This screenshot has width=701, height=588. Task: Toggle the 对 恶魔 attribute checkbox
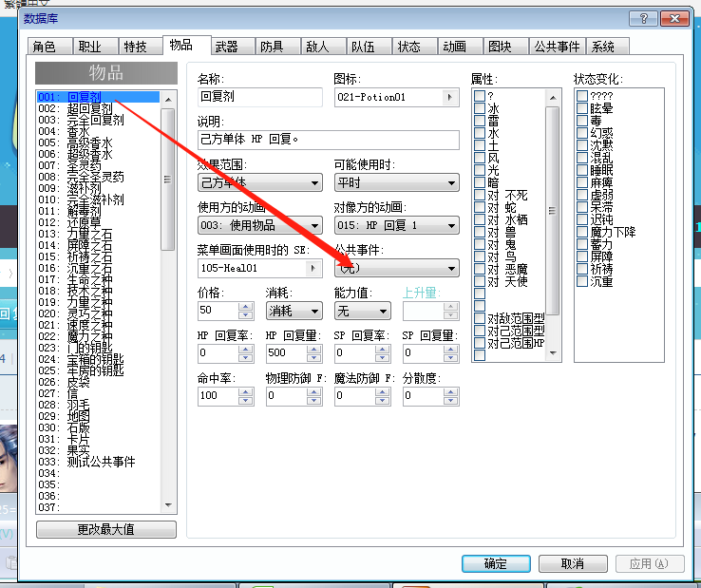point(480,269)
